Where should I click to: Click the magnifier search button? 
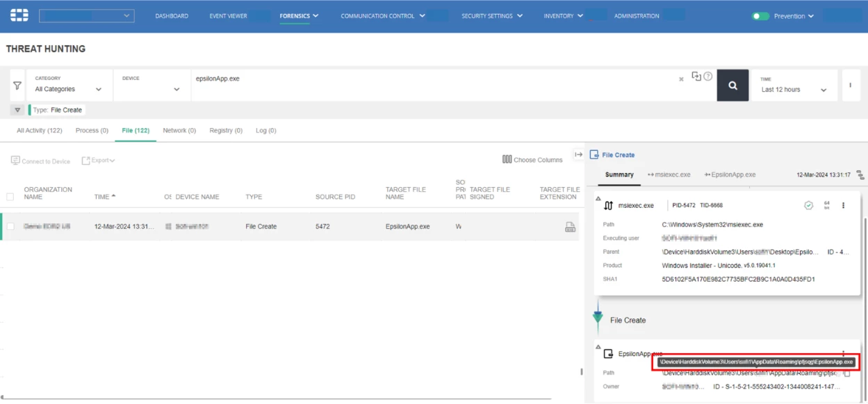coord(732,85)
